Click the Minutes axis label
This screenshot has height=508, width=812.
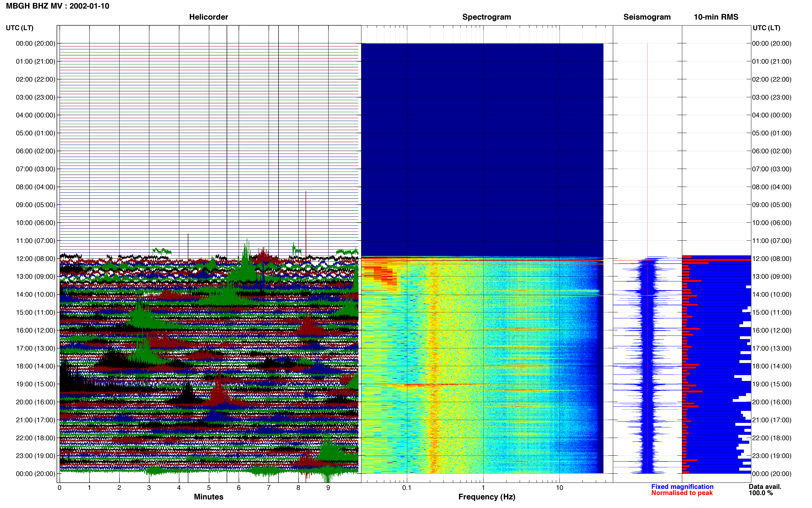[209, 497]
